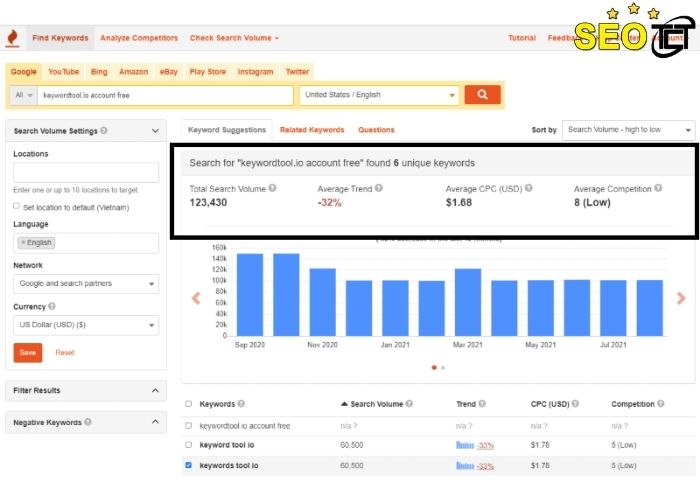Image resolution: width=700 pixels, height=500 pixels.
Task: Click the keyword search input field
Action: coord(165,95)
